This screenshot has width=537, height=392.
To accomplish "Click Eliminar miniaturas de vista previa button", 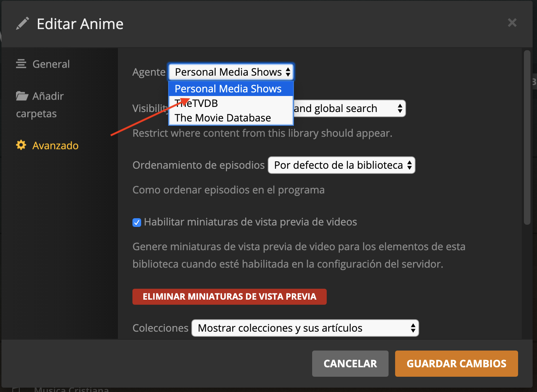I will click(x=230, y=297).
